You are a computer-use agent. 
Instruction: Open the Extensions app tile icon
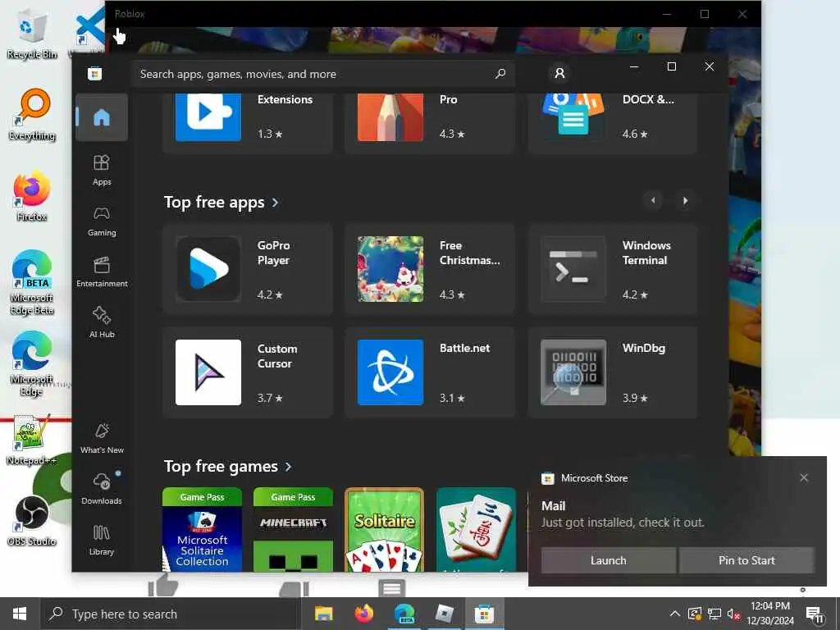pos(208,116)
